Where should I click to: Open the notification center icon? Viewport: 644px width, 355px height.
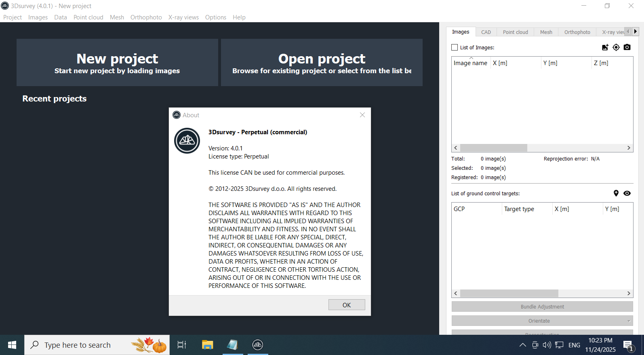[628, 345]
